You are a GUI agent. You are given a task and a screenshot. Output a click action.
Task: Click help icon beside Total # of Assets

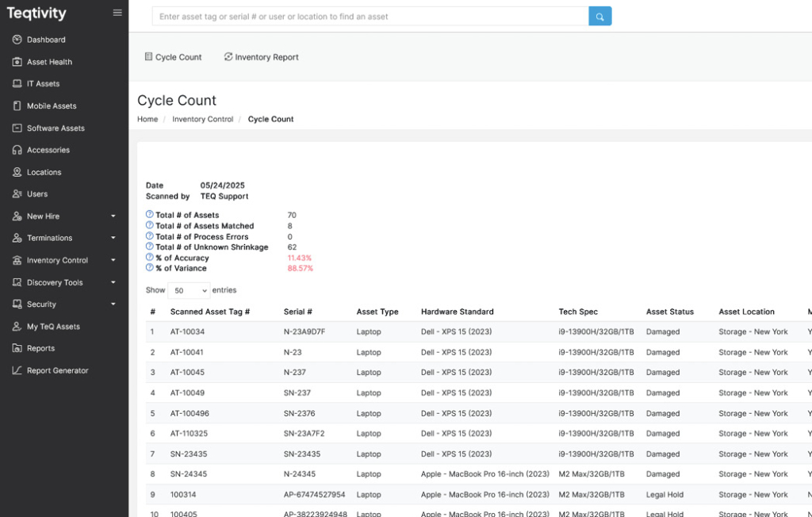(150, 215)
